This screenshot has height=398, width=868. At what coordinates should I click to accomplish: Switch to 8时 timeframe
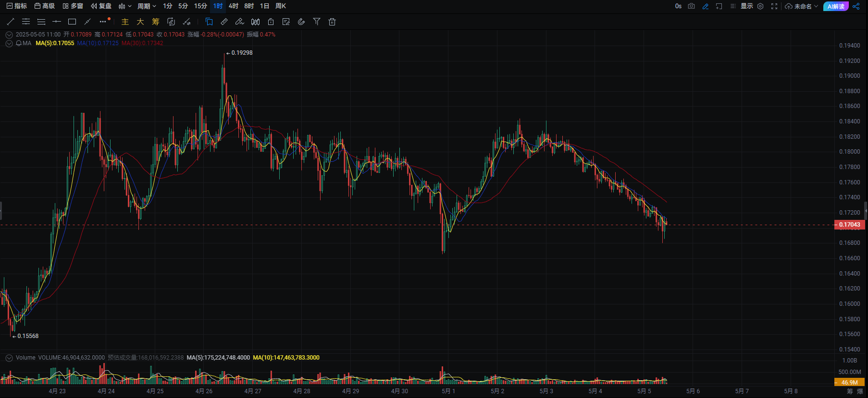[249, 6]
